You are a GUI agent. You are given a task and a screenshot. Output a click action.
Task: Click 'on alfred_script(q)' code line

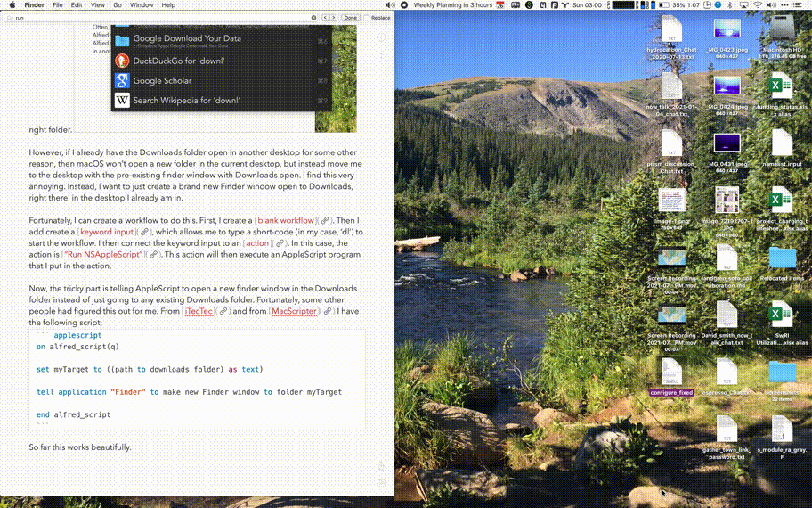pos(77,347)
